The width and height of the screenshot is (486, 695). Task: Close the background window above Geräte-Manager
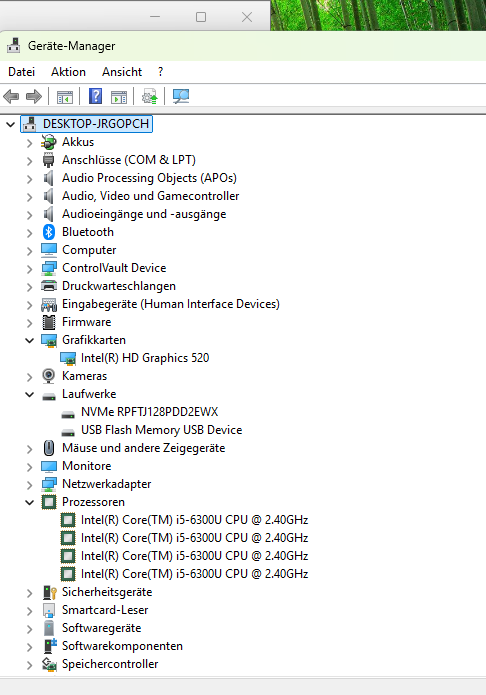(x=247, y=17)
